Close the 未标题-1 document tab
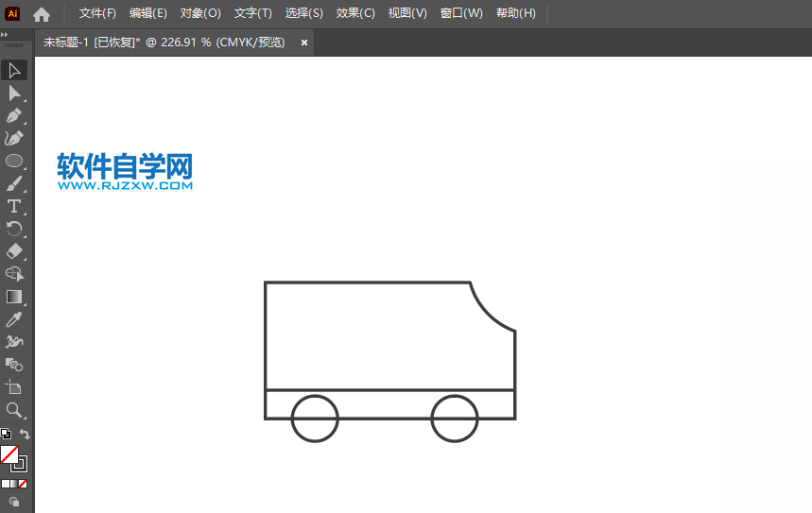The width and height of the screenshot is (812, 513). 304,43
